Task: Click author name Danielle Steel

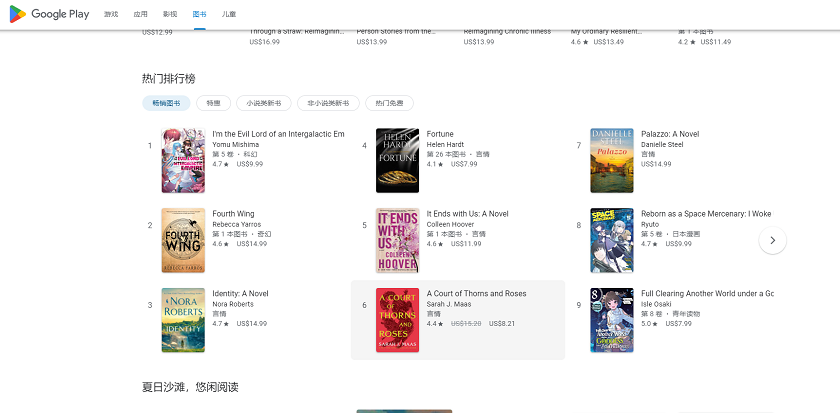Action: tap(662, 145)
